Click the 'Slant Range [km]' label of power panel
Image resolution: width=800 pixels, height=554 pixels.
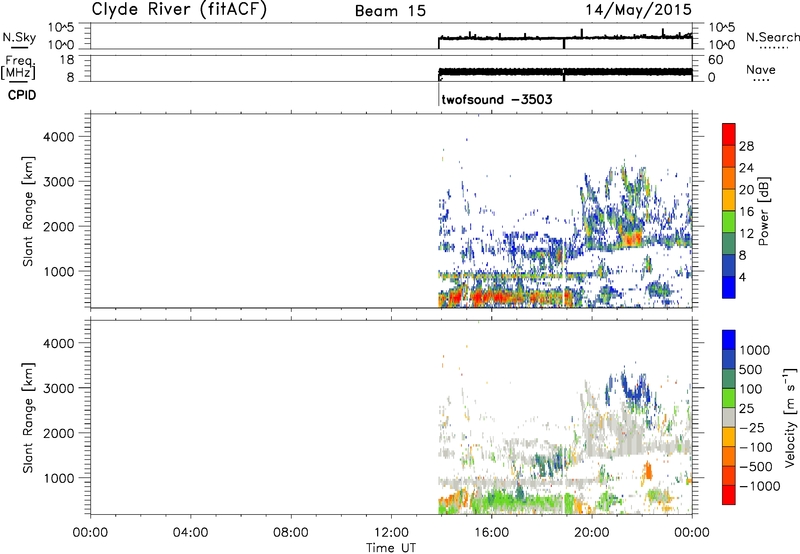(x=28, y=211)
